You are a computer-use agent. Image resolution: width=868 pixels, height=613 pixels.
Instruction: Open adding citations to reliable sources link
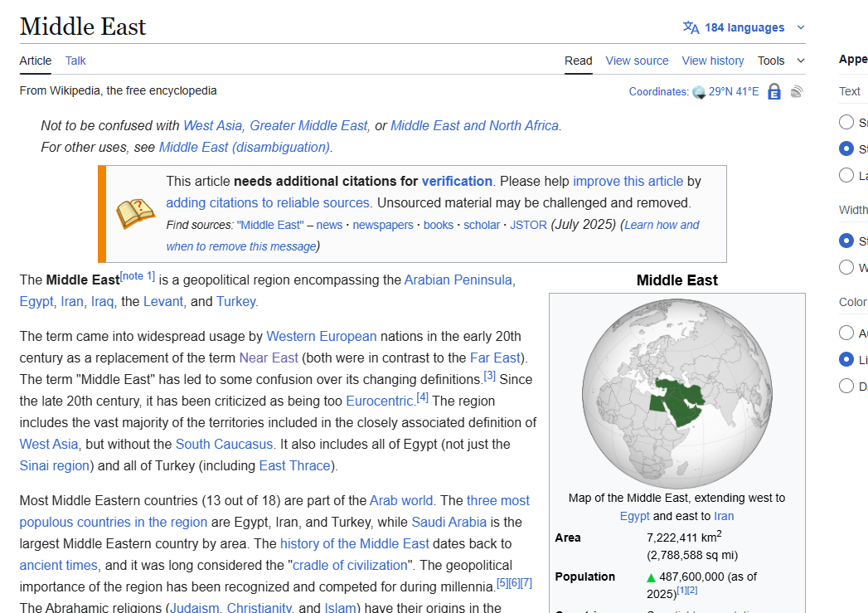[268, 202]
